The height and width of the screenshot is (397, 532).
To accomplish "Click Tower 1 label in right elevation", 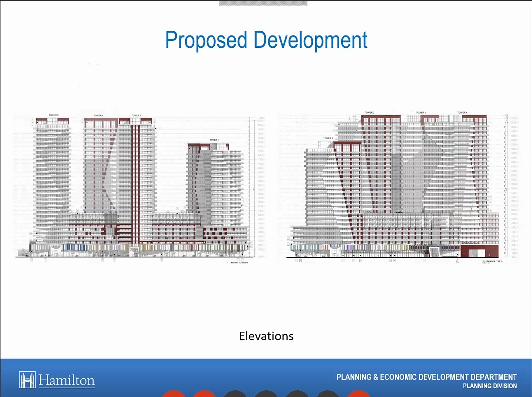I will (327, 138).
